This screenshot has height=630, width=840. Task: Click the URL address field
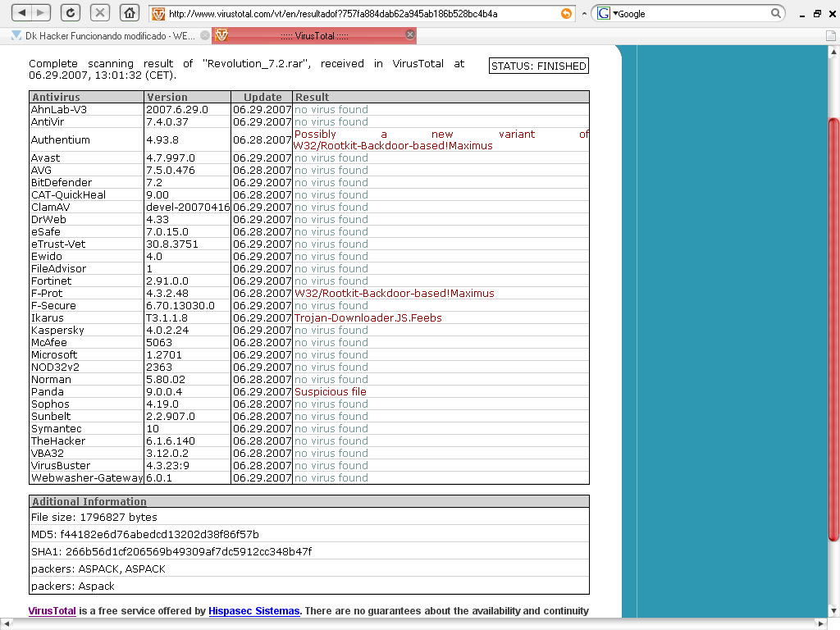(363, 13)
